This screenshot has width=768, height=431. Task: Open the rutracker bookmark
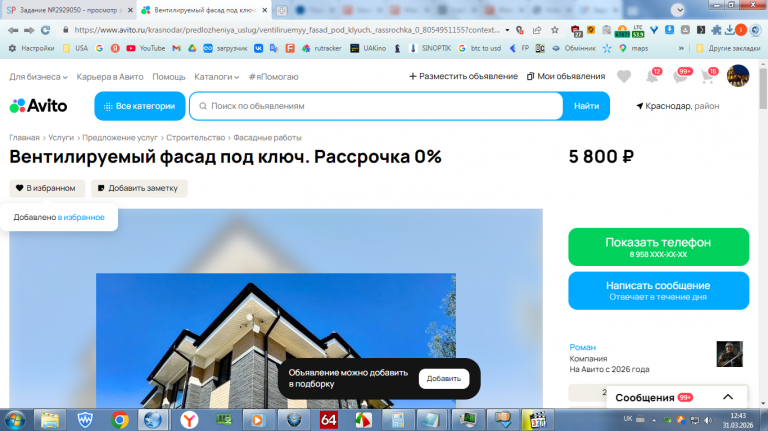click(x=321, y=48)
